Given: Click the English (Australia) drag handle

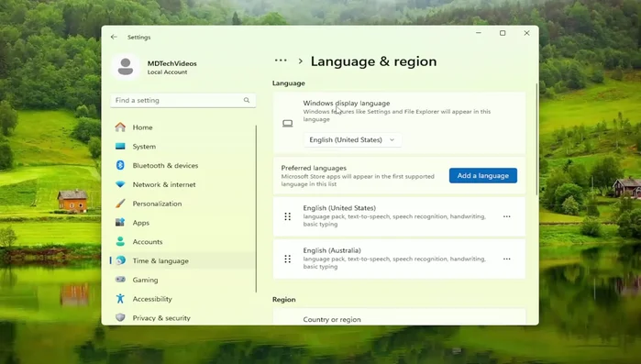Looking at the screenshot, I should (x=287, y=259).
